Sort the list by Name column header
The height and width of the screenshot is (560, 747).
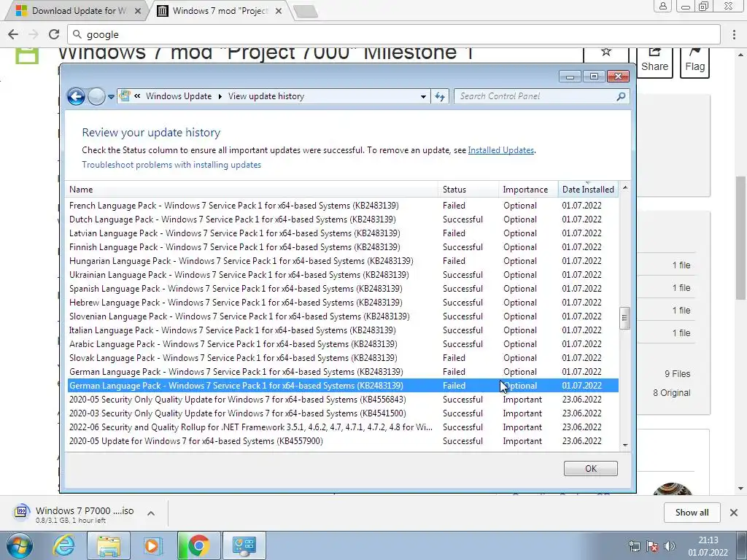[252, 190]
